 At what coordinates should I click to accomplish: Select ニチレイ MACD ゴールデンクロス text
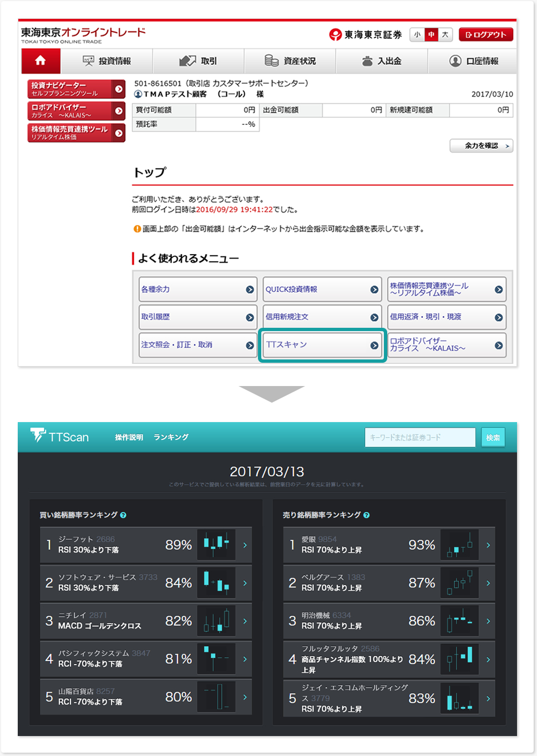(100, 626)
